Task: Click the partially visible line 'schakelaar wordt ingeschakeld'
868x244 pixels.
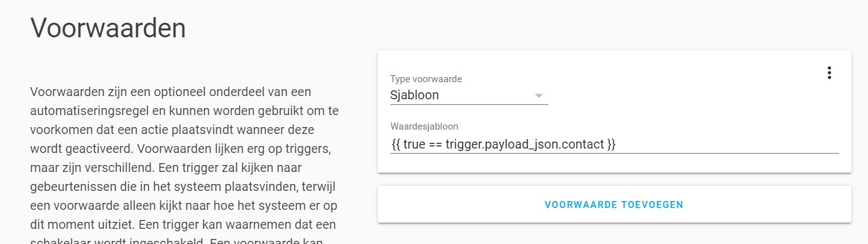Action: [x=177, y=240]
